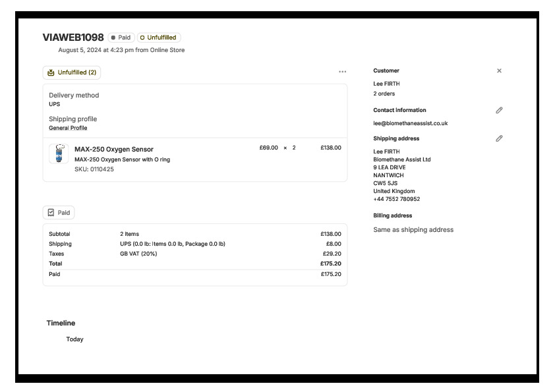Click the shipping phone number +44 7552 780952
555x392 pixels.
coord(396,199)
